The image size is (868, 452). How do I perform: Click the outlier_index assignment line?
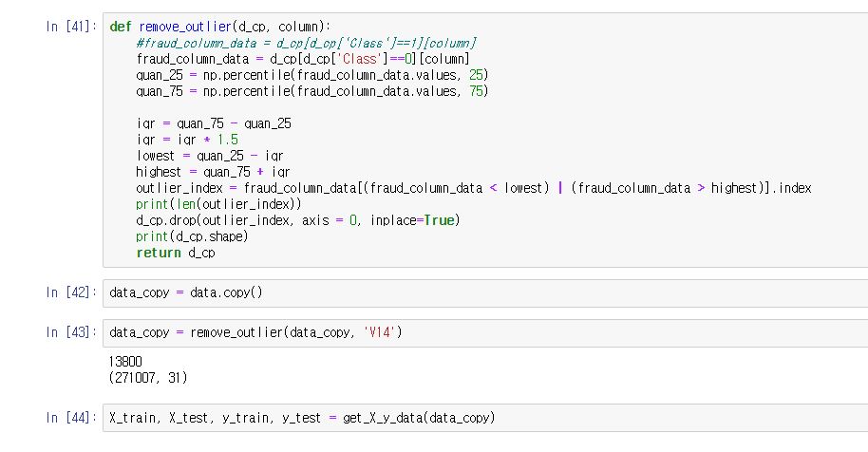[x=474, y=188]
